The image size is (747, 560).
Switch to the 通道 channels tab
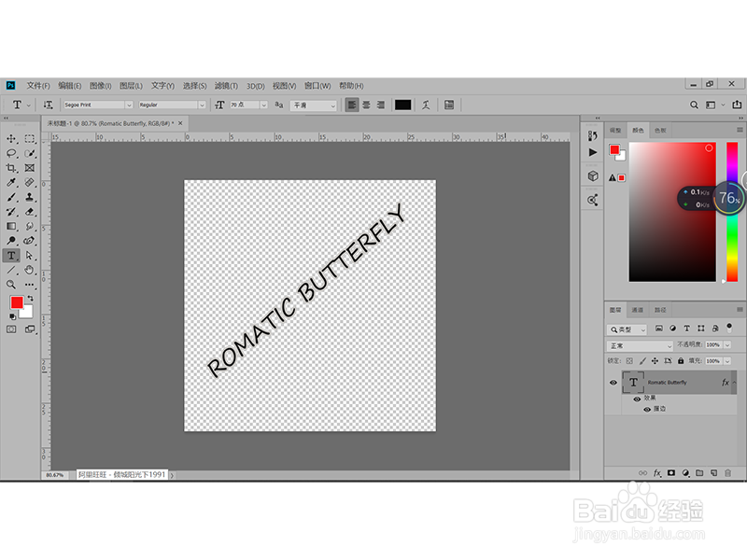click(638, 310)
